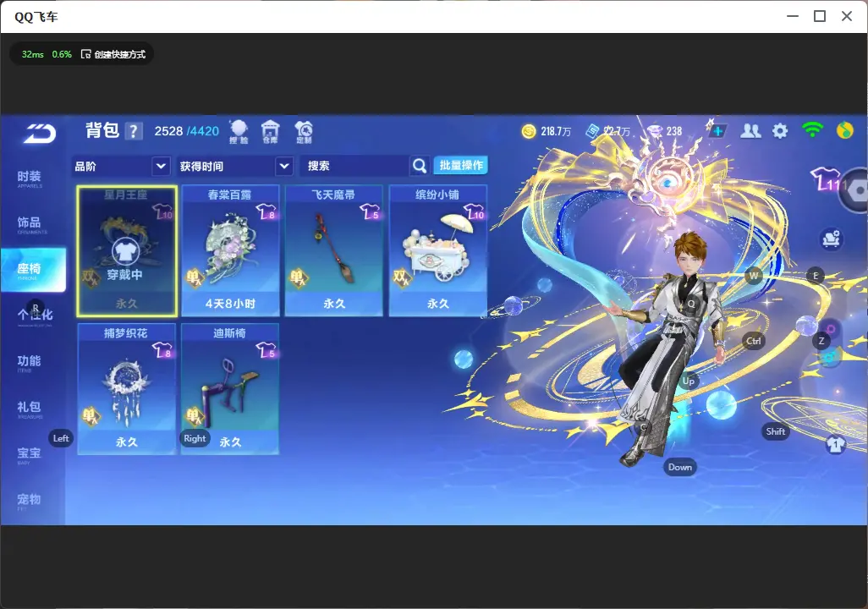
Task: Click the backpack help question mark
Action: coord(134,131)
